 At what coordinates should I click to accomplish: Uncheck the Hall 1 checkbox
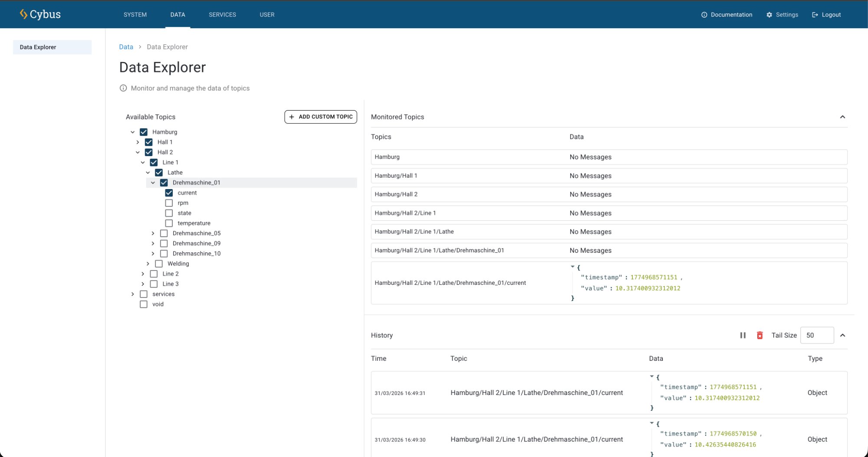click(x=149, y=142)
